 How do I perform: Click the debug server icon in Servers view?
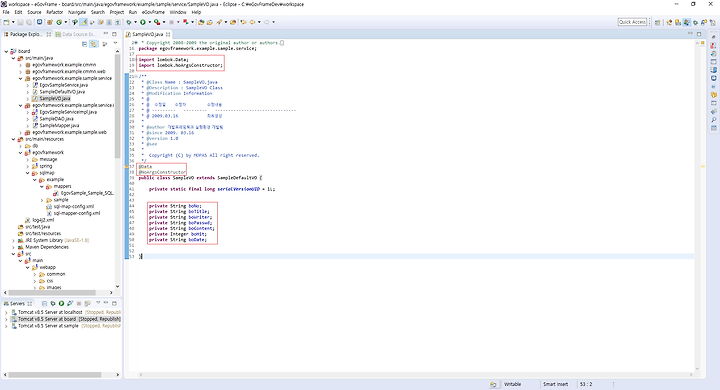pos(53,303)
